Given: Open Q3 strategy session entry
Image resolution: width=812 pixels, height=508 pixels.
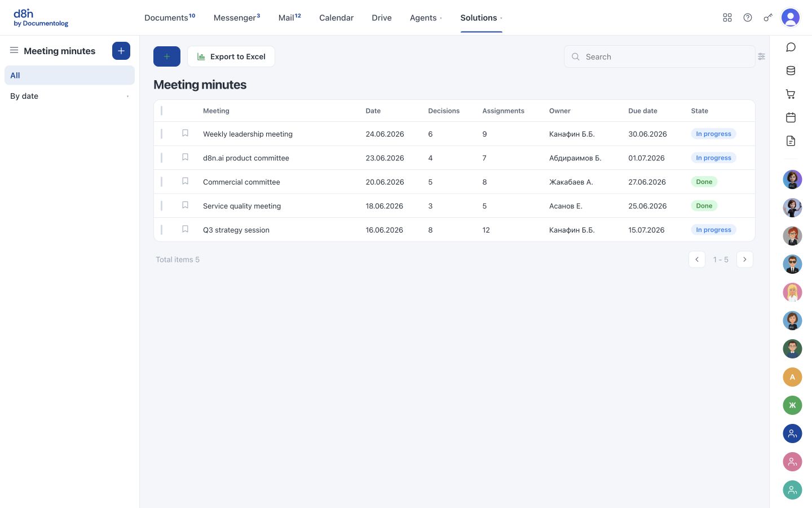Looking at the screenshot, I should [x=236, y=230].
